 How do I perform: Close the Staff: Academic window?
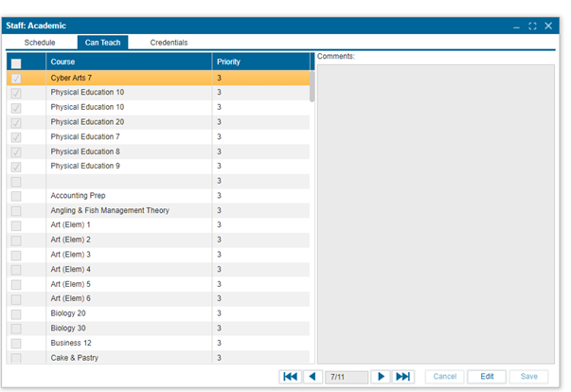click(548, 26)
